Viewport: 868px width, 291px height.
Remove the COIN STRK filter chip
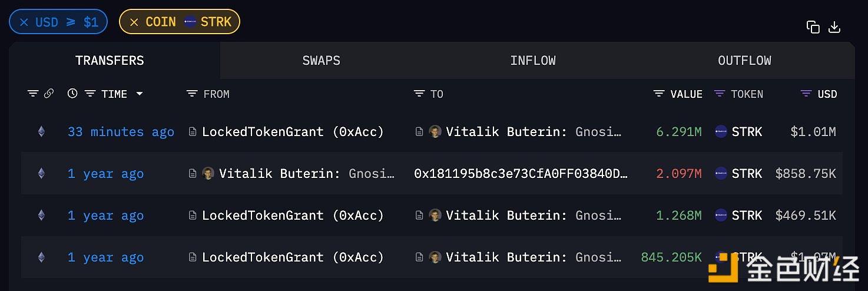134,22
